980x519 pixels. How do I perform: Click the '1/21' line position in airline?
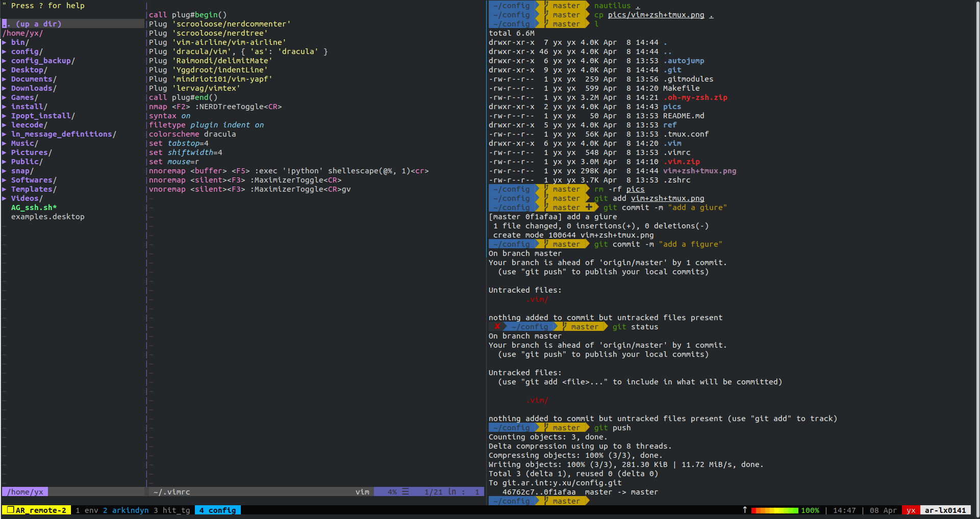point(433,492)
